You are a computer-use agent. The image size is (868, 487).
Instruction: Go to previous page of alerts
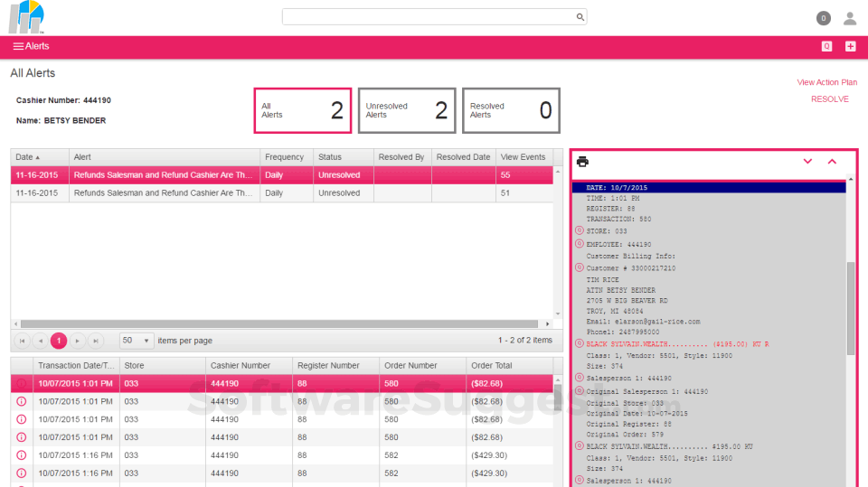tap(41, 341)
